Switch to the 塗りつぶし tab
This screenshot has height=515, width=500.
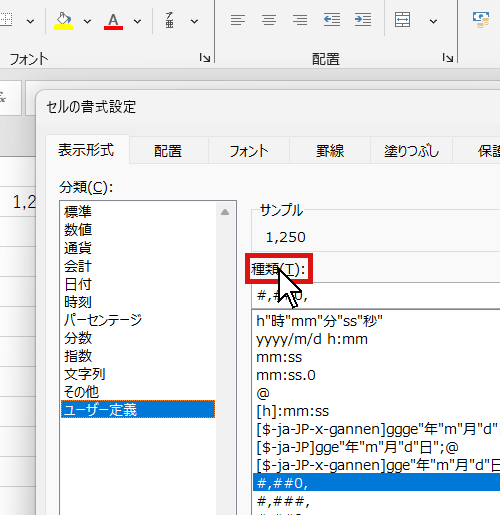click(411, 151)
